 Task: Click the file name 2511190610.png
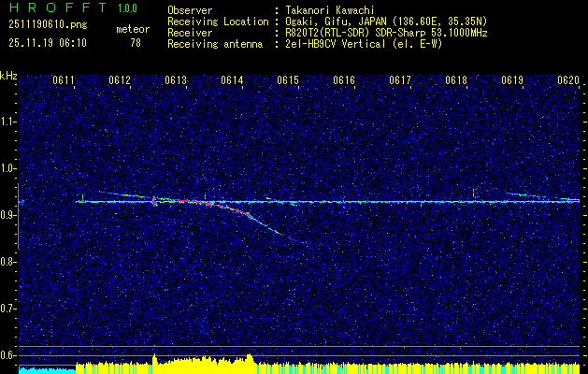point(48,24)
